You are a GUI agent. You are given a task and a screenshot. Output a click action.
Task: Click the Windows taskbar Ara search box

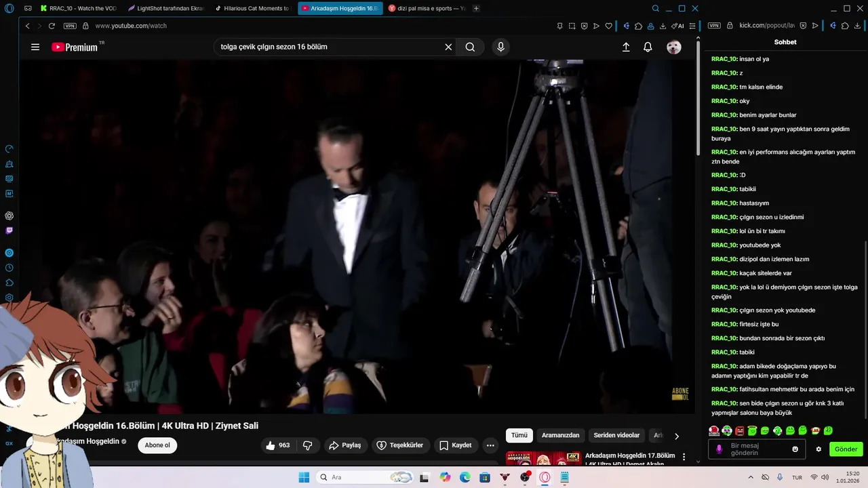(x=365, y=477)
